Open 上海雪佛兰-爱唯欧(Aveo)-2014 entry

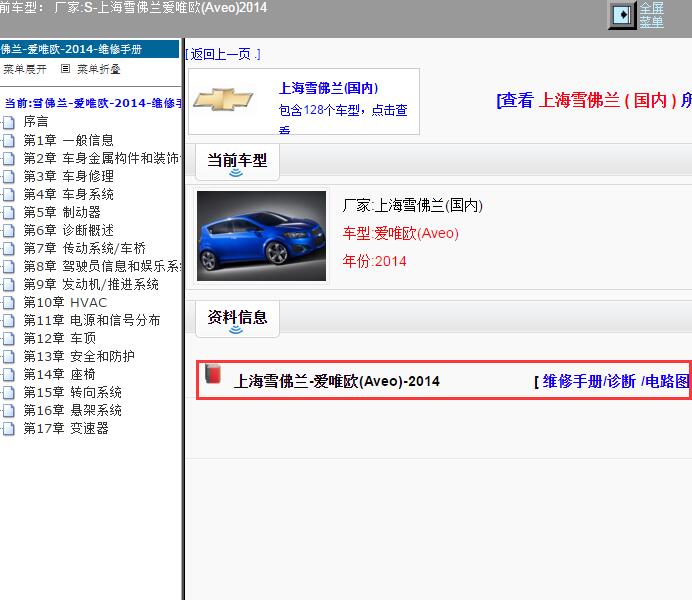pyautogui.click(x=336, y=381)
